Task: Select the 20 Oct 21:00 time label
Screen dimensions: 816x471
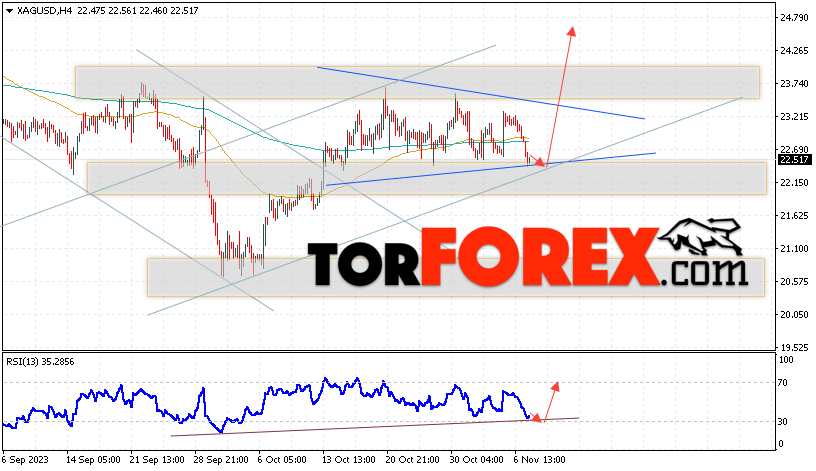Action: click(x=413, y=460)
